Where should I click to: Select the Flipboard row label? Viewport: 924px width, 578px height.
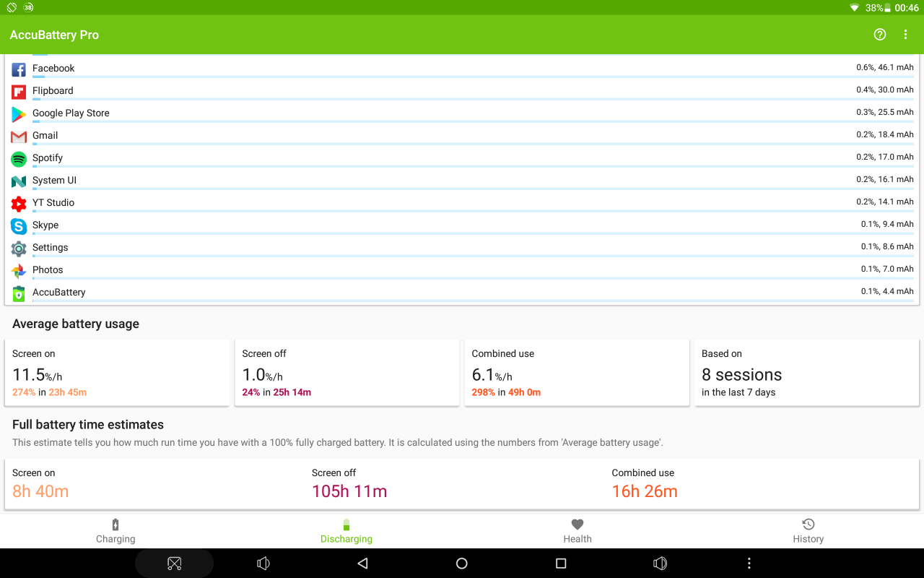53,90
